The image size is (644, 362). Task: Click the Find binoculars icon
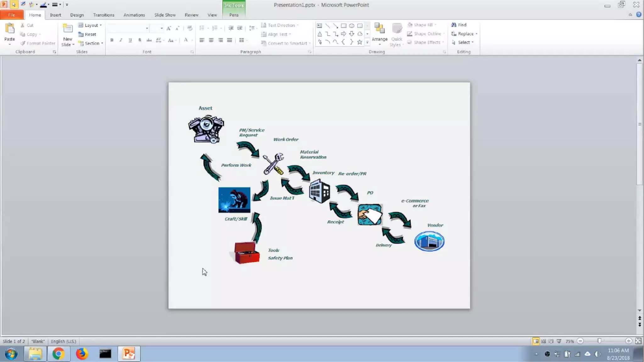click(x=454, y=25)
